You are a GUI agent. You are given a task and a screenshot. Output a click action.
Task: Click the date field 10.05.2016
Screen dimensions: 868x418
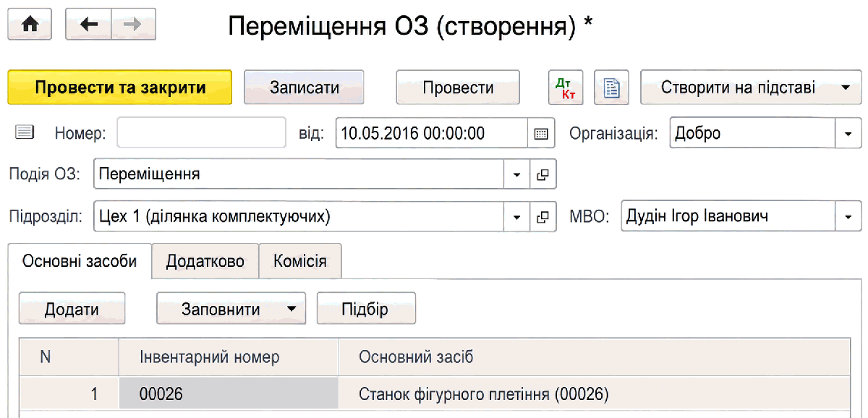(x=433, y=133)
